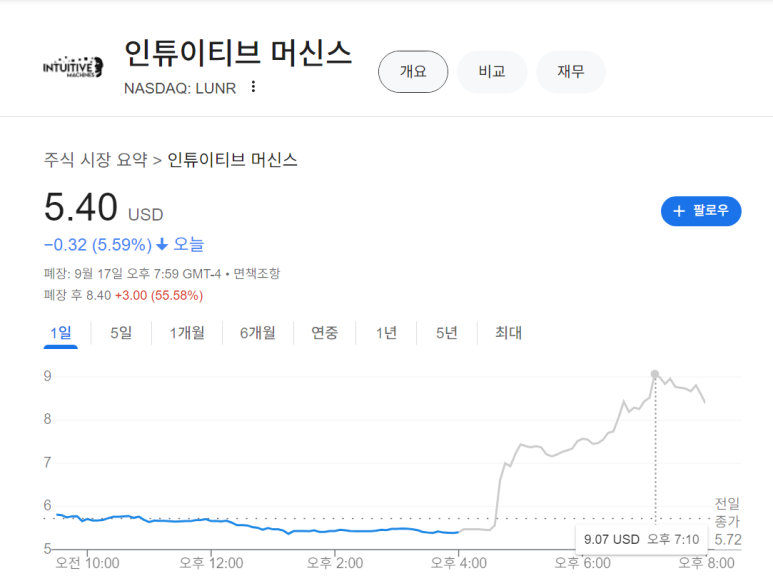The height and width of the screenshot is (576, 773).
Task: Select the 비교 tab
Action: tap(492, 72)
